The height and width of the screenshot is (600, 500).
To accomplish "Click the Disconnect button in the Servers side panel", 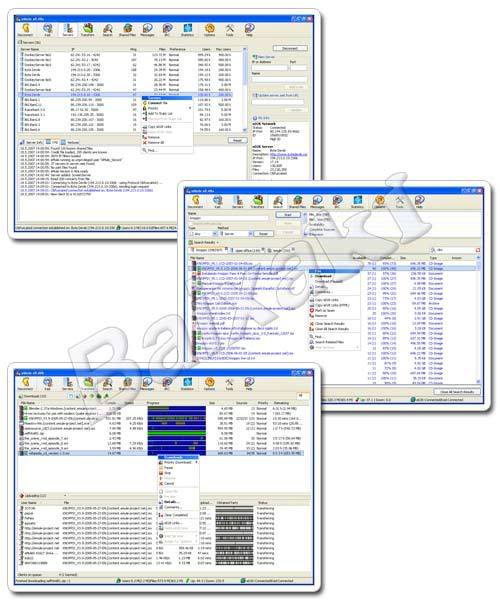I will (290, 48).
